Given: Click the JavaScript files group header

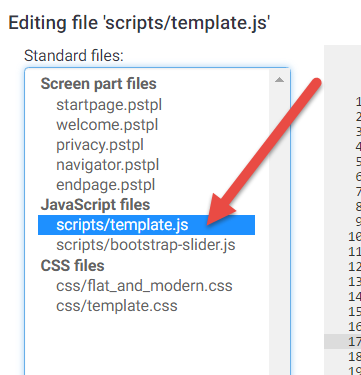Looking at the screenshot, I should tap(95, 205).
